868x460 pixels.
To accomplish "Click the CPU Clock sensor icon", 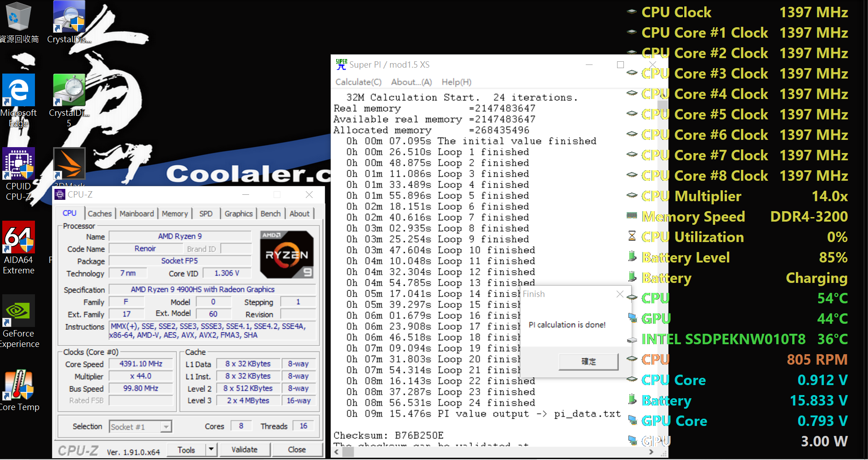I will point(632,12).
